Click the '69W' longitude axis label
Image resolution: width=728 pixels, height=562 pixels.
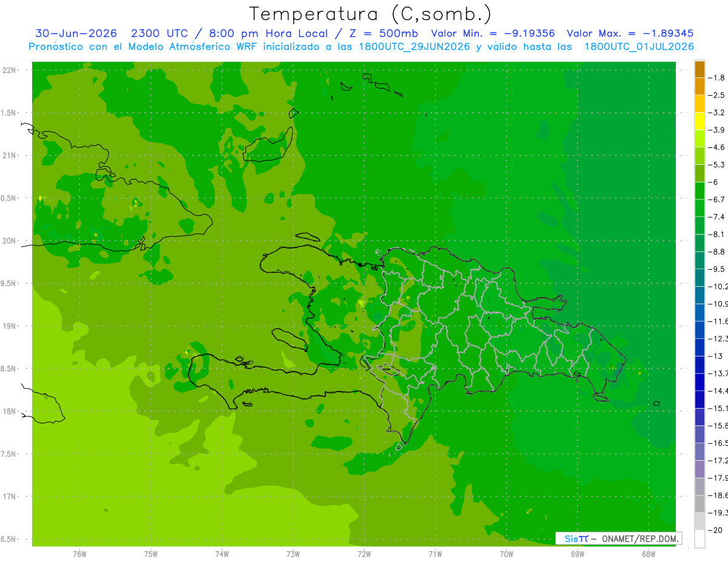point(578,554)
